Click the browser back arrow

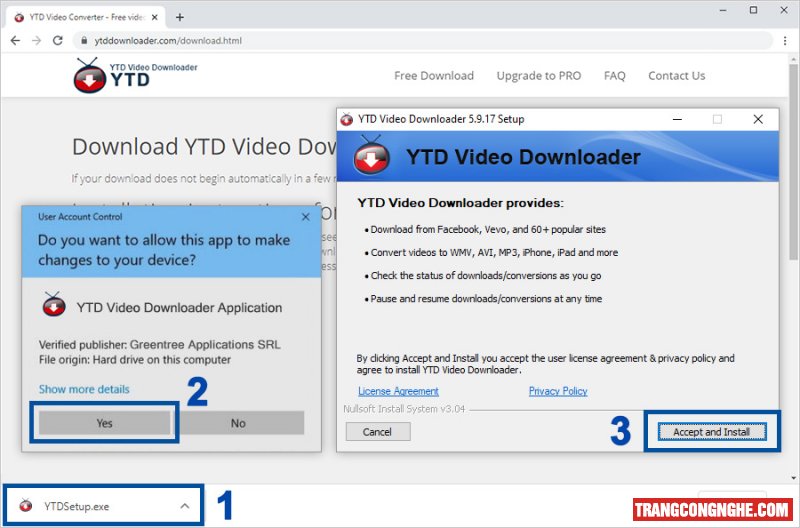(x=15, y=41)
